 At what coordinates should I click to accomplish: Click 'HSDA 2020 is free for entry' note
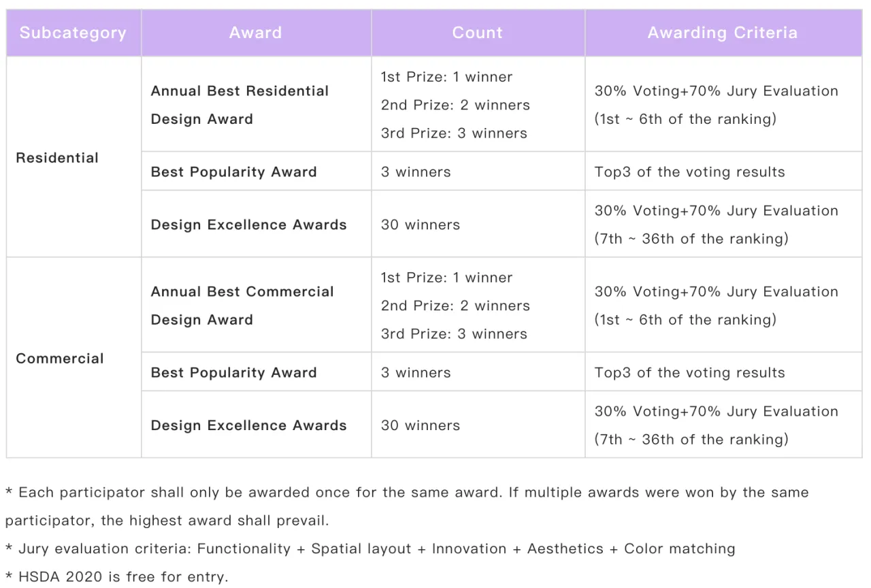pos(117,577)
